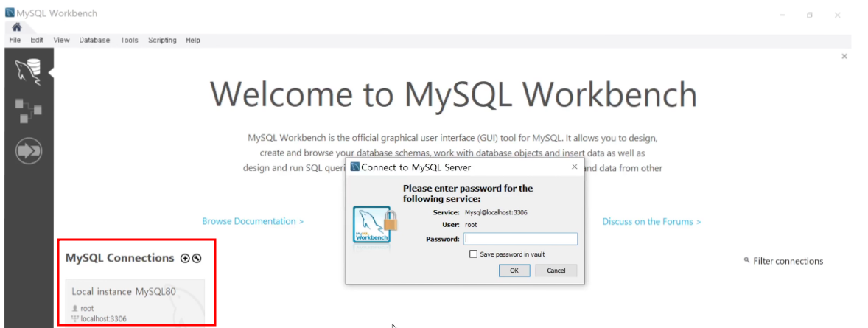The image size is (868, 328).
Task: Minimize the MySQL Workbench window
Action: tap(783, 15)
